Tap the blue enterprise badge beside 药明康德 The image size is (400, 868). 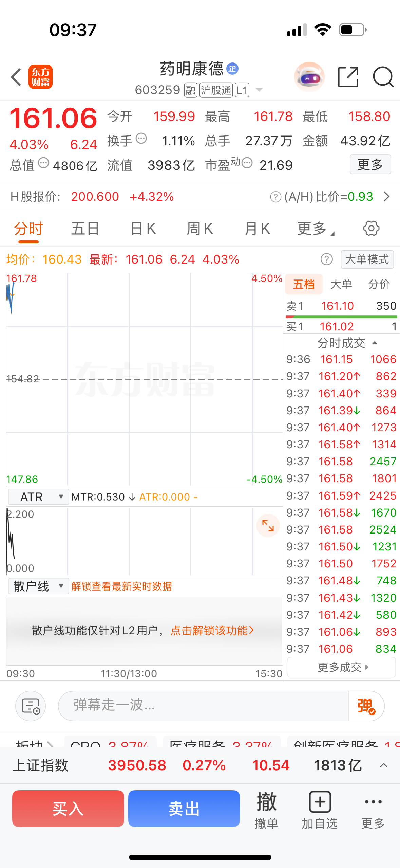pyautogui.click(x=232, y=69)
